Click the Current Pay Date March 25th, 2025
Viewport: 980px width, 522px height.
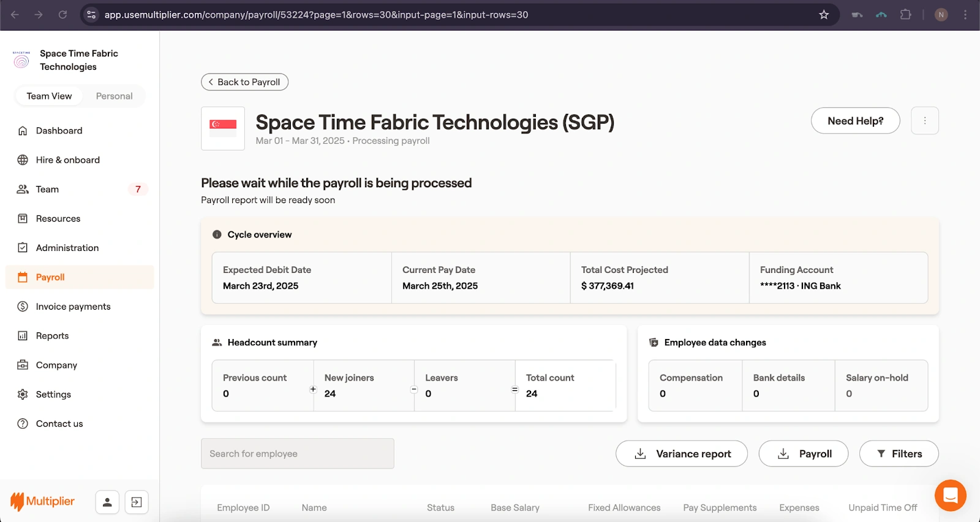point(440,286)
